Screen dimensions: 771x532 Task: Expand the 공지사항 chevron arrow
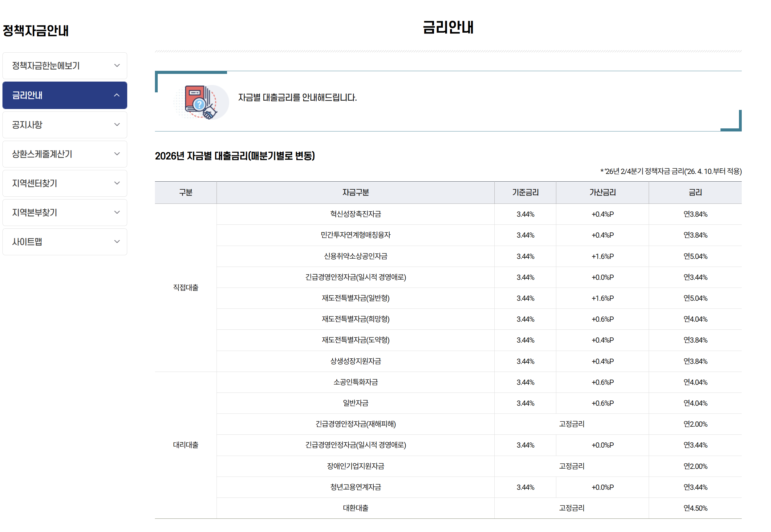(117, 125)
